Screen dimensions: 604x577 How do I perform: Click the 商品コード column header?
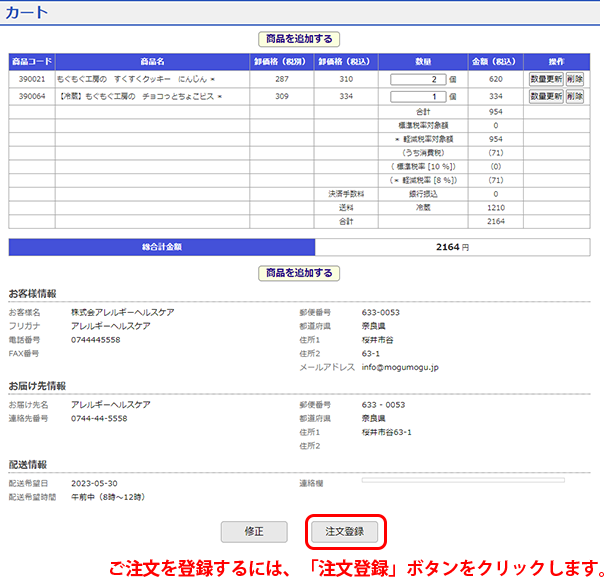(32, 61)
